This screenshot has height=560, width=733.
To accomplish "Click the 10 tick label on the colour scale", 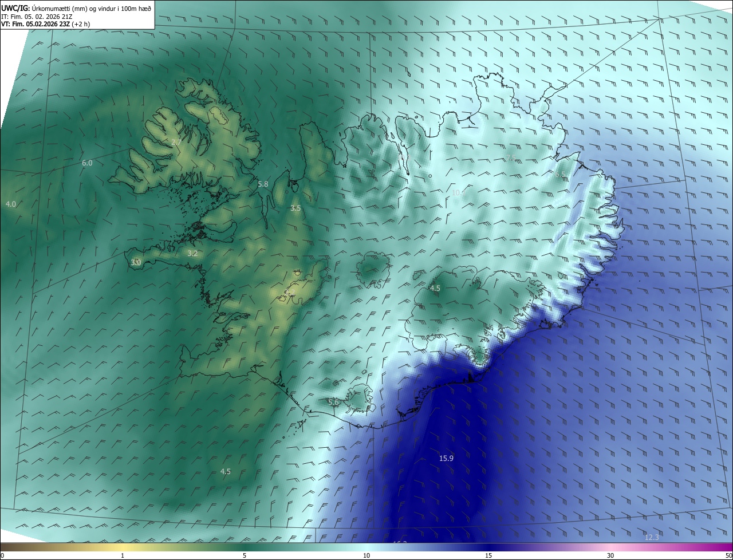I will 366,555.
